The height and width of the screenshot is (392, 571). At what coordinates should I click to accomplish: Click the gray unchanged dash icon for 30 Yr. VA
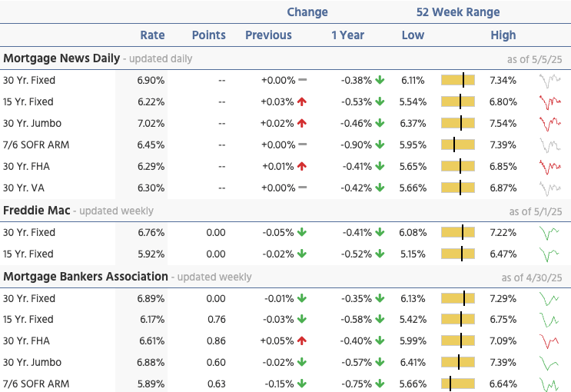pyautogui.click(x=303, y=188)
